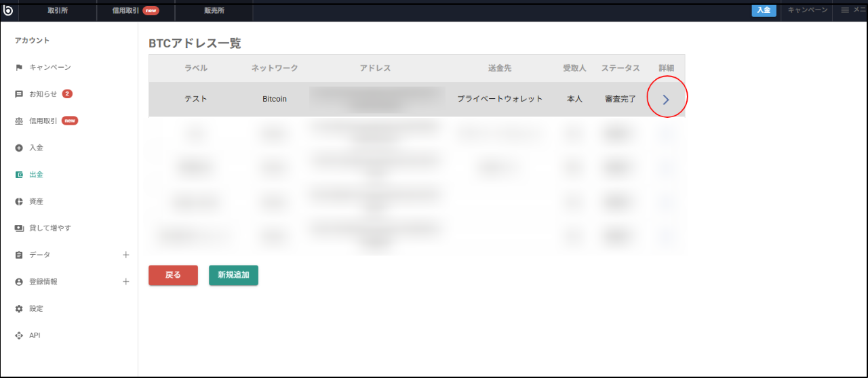Open 貸して増やす in the sidebar
The width and height of the screenshot is (868, 378).
pyautogui.click(x=50, y=228)
